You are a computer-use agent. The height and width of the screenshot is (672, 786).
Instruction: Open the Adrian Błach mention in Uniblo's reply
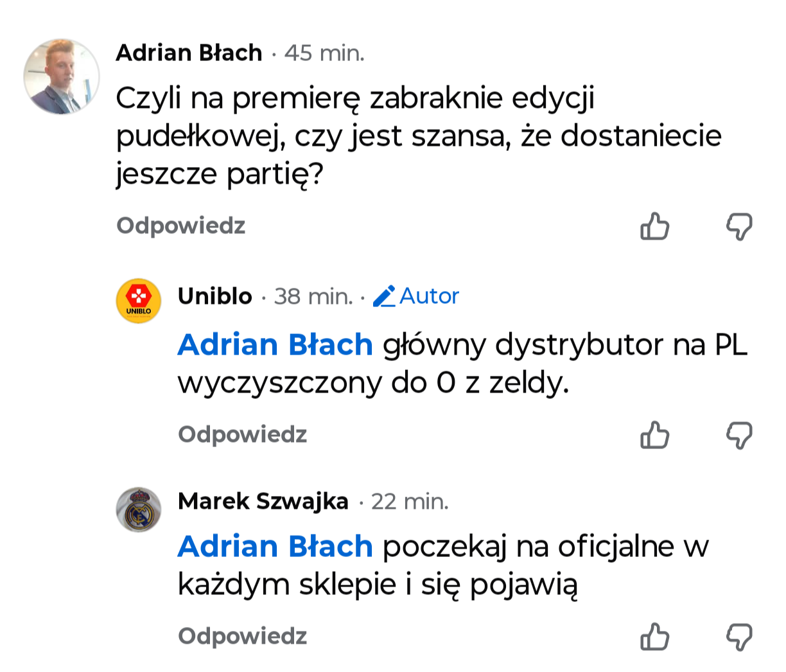275,345
